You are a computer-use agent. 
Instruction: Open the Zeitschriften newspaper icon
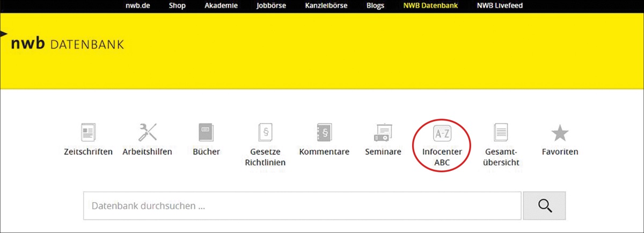tap(88, 132)
